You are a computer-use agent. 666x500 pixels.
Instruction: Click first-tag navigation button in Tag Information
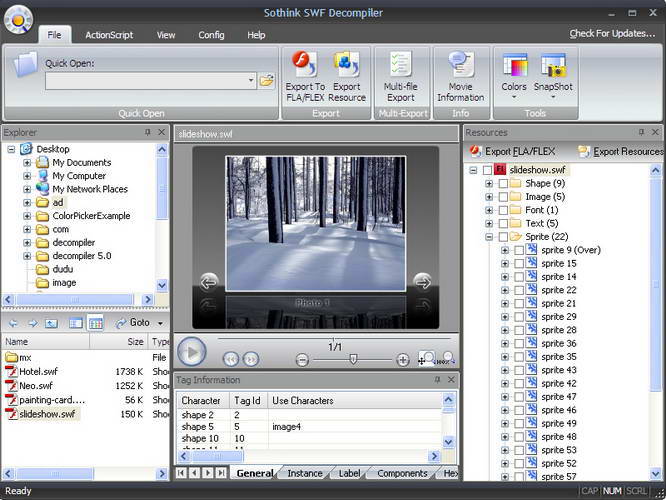point(181,473)
